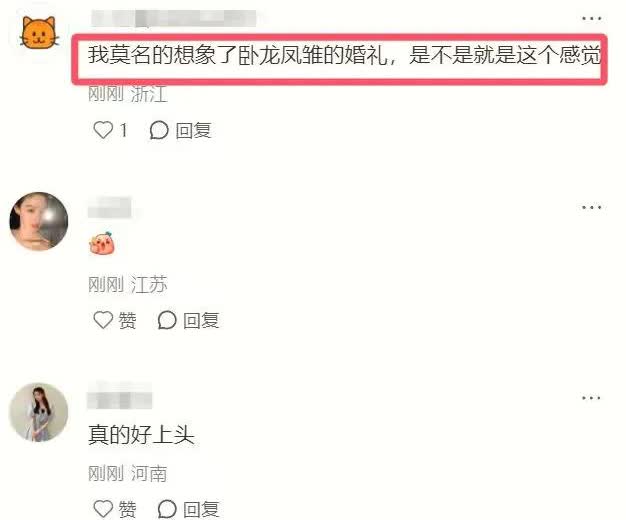The height and width of the screenshot is (520, 626).
Task: Open the blurred username of first commenter
Action: coord(174,19)
